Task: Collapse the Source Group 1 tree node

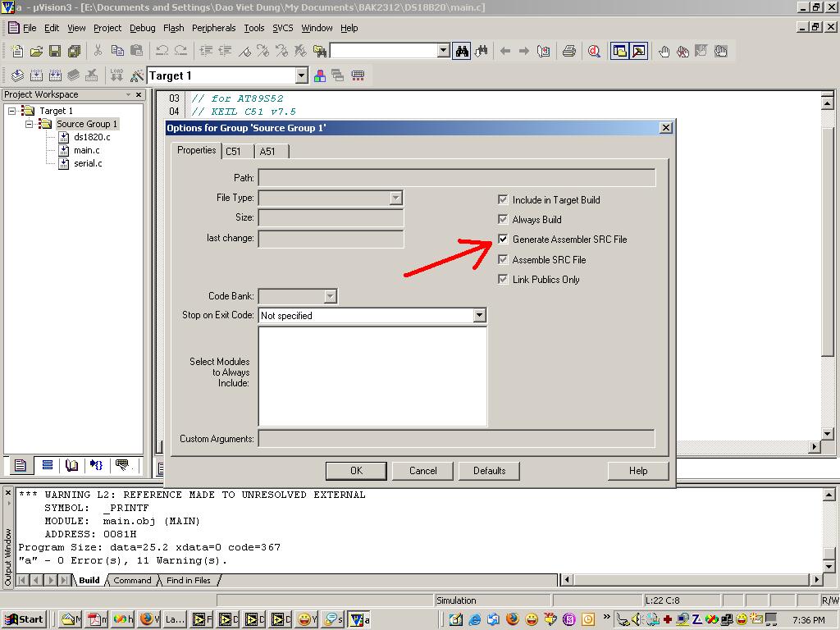Action: click(x=30, y=124)
